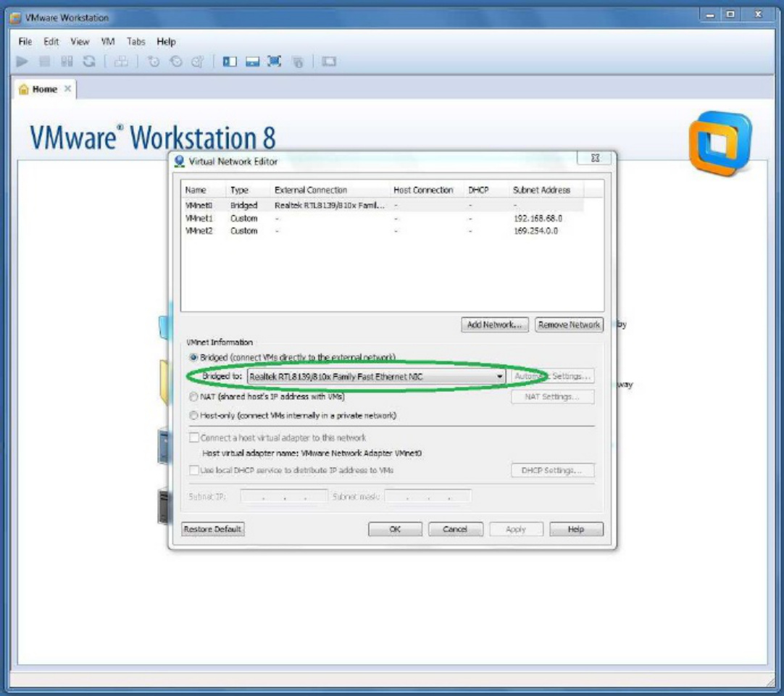Click the Reset circular-arrows toolbar icon
Screen dimensions: 784x696
[89, 62]
